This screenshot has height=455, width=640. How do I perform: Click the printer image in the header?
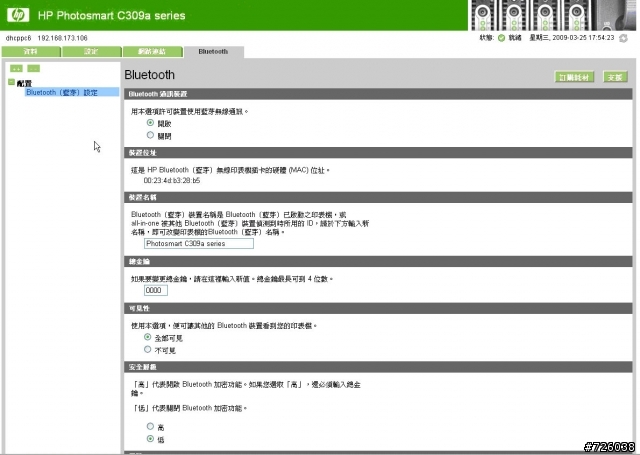click(553, 15)
